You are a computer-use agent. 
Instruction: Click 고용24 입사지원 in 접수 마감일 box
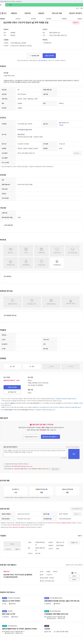coord(12,387)
